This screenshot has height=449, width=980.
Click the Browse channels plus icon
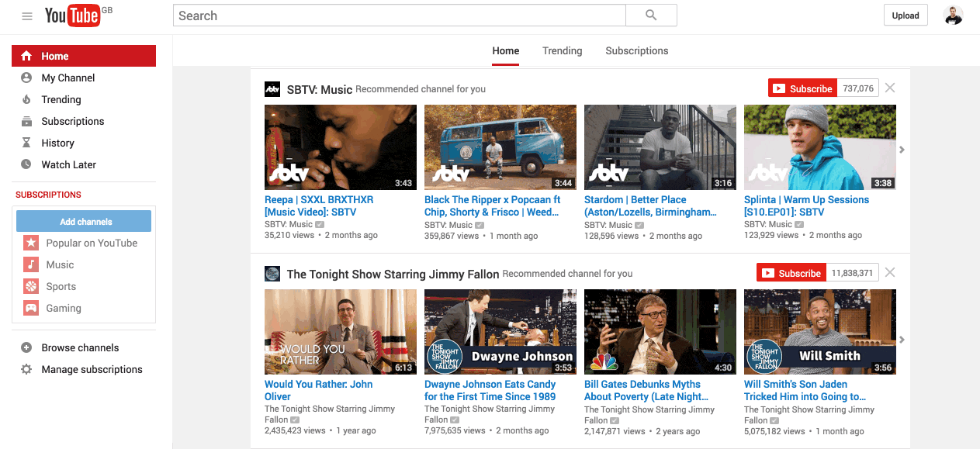[26, 347]
